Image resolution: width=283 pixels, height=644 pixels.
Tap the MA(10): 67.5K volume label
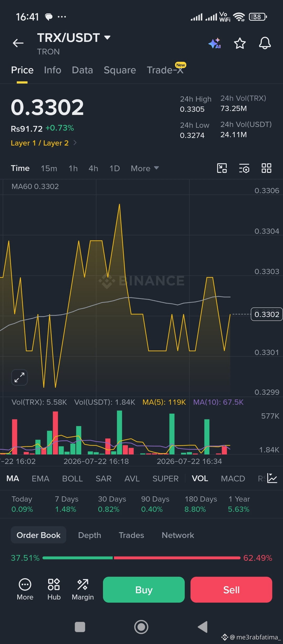[218, 402]
